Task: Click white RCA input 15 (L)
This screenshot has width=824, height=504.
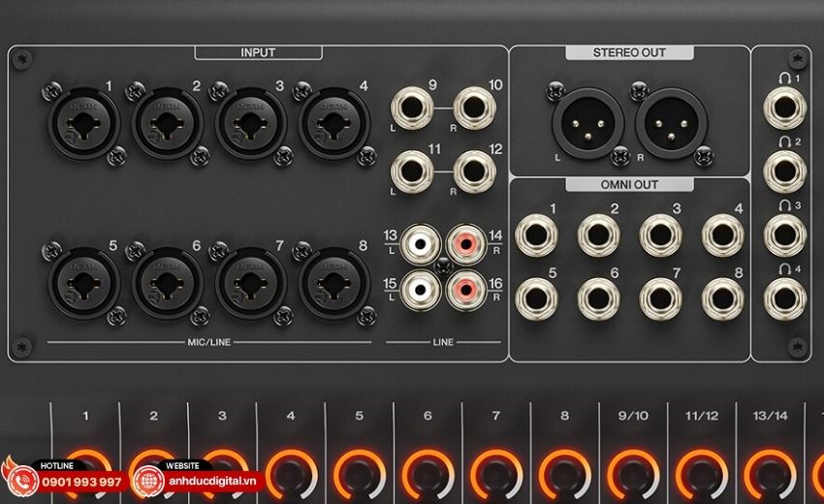Action: (421, 290)
